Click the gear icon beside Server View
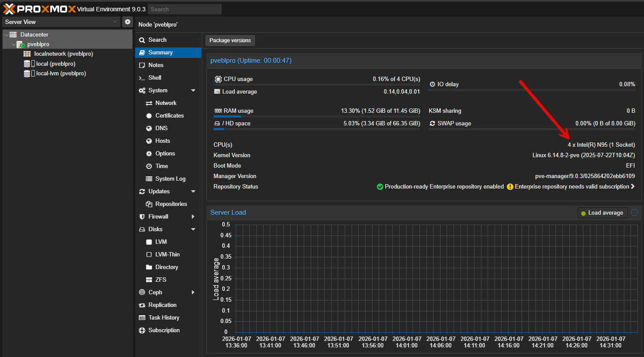Image resolution: width=644 pixels, height=357 pixels. click(127, 22)
